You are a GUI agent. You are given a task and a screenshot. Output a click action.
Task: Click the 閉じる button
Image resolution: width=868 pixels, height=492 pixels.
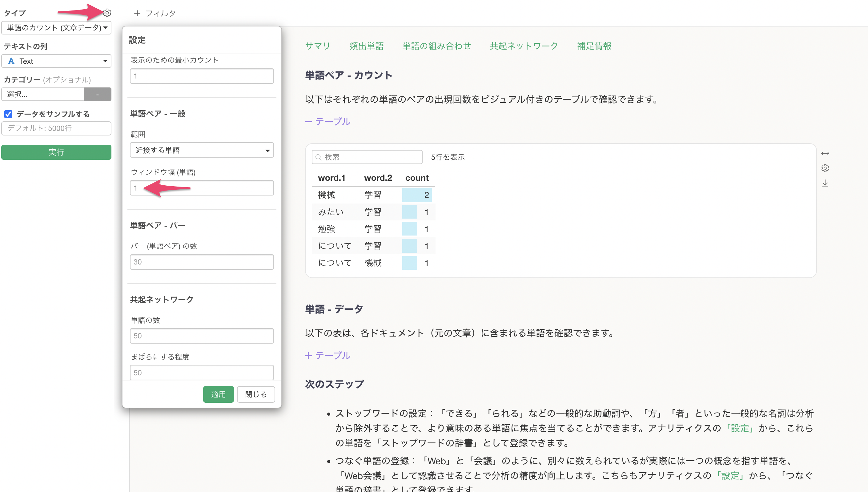(256, 394)
